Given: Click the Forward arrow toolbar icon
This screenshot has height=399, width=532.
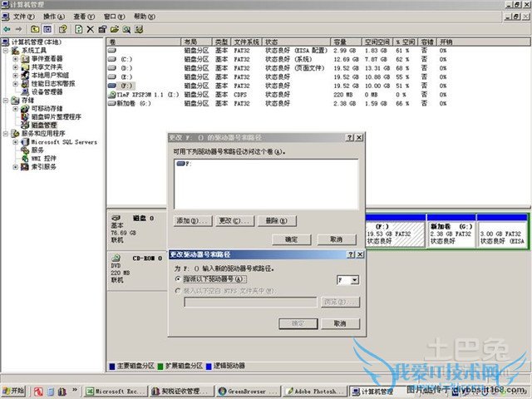Looking at the screenshot, I should point(18,30).
